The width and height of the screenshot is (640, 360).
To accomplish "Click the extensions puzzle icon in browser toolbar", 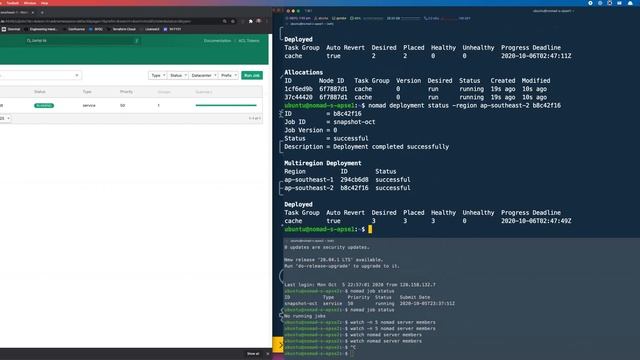I will [x=251, y=21].
